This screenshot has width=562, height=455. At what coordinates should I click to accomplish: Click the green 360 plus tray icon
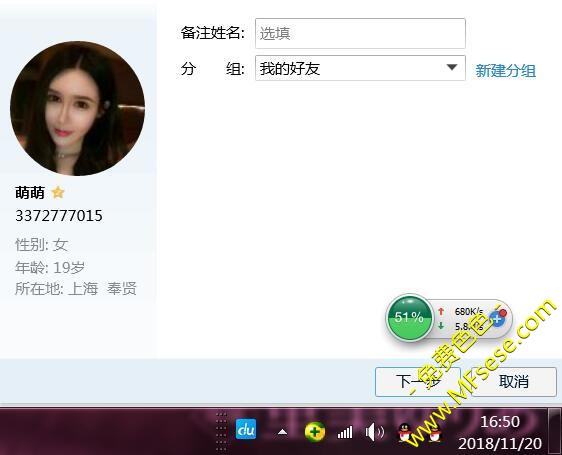(315, 432)
